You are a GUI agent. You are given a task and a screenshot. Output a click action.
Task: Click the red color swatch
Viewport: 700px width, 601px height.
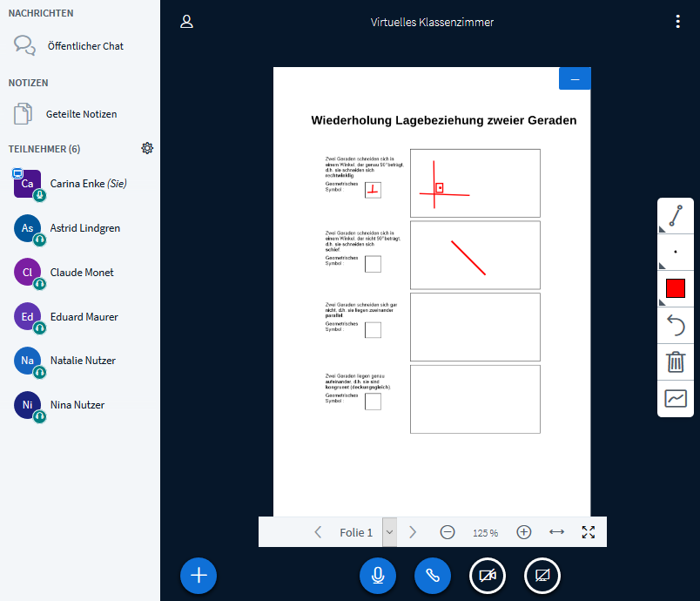[x=675, y=288]
